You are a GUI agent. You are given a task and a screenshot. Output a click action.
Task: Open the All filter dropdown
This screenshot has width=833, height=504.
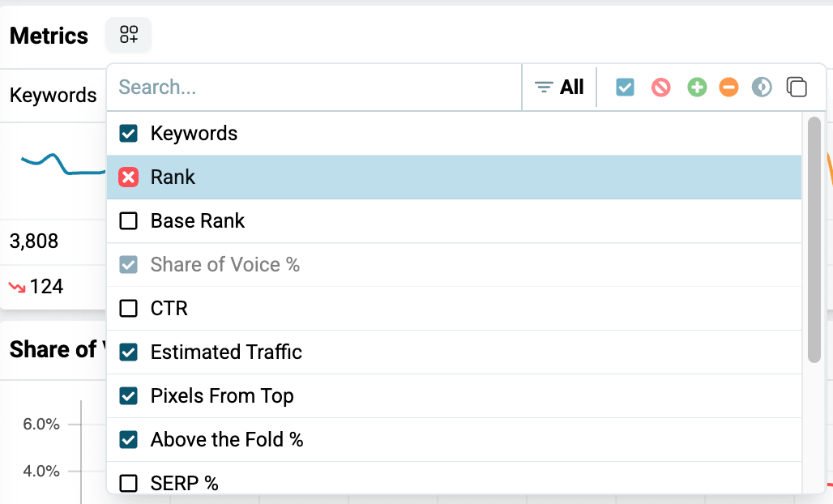click(559, 87)
